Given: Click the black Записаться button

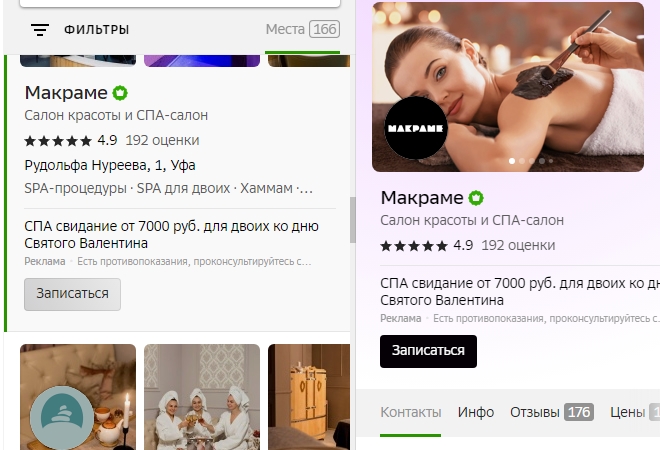Looking at the screenshot, I should pyautogui.click(x=428, y=351).
